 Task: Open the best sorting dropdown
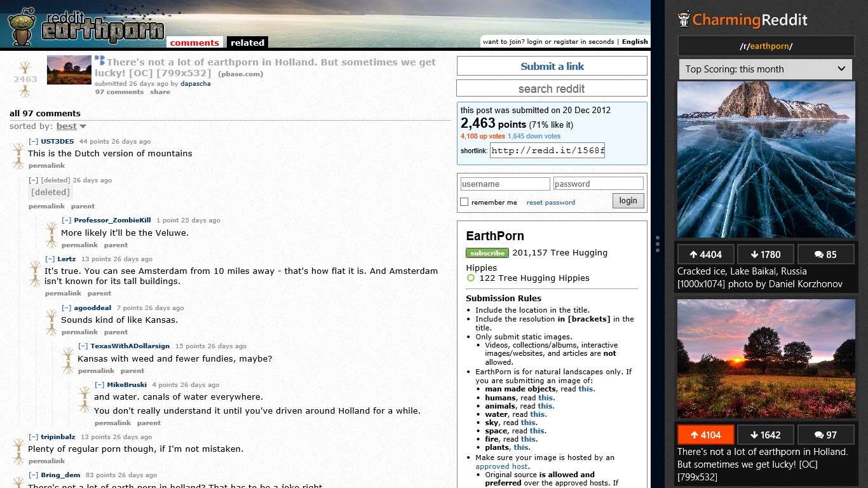pos(66,126)
